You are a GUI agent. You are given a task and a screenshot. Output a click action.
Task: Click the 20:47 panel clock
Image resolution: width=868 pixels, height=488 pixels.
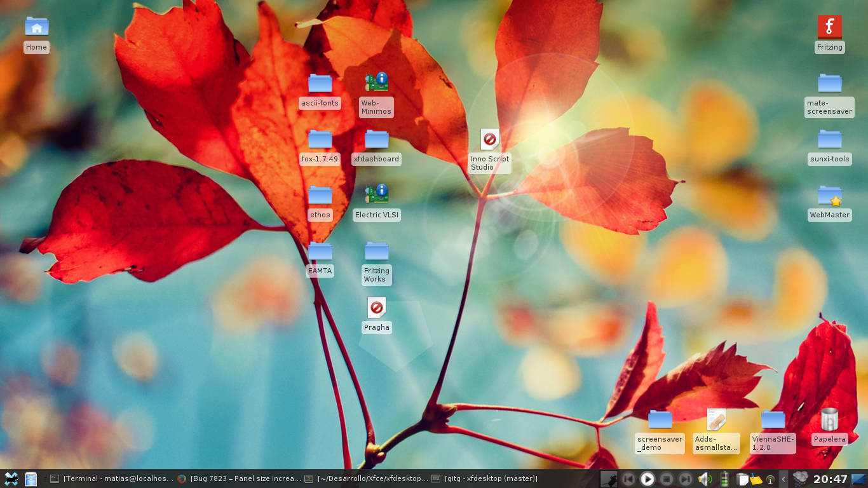pyautogui.click(x=831, y=479)
